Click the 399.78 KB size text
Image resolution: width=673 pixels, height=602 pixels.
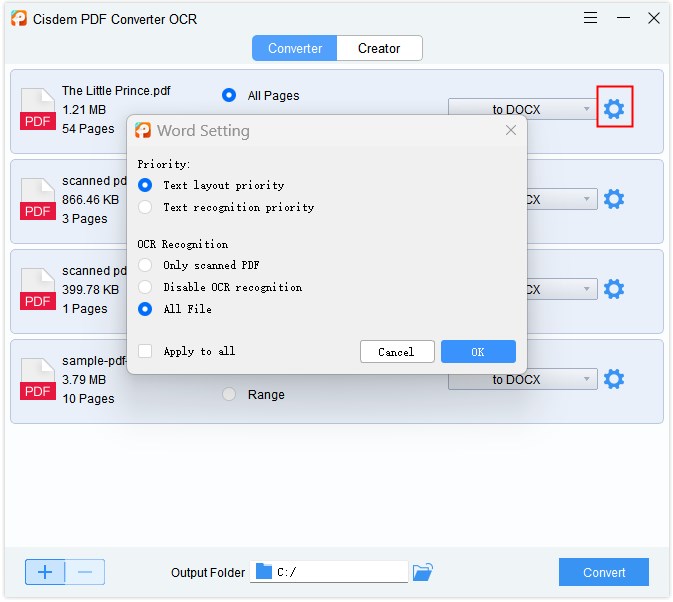point(90,290)
